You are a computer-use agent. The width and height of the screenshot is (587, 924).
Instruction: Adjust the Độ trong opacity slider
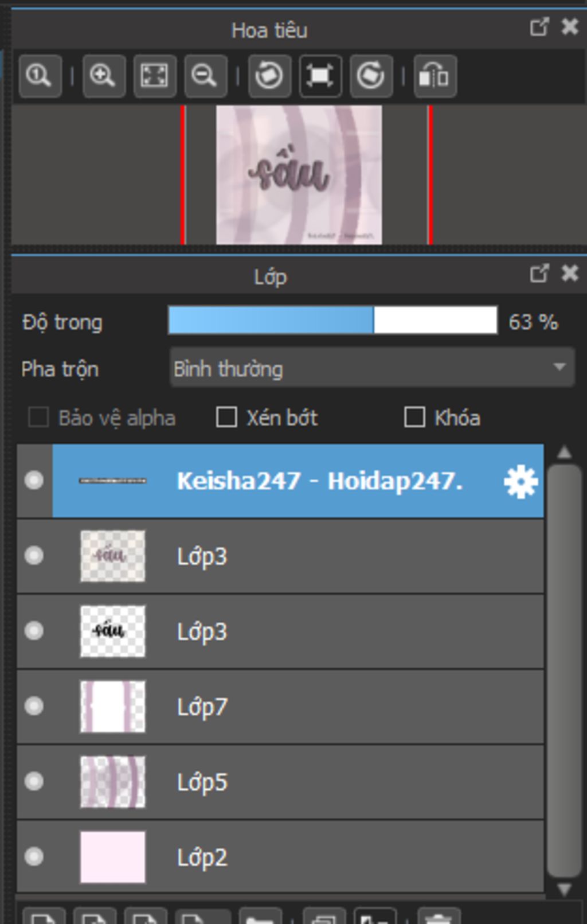[x=332, y=320]
